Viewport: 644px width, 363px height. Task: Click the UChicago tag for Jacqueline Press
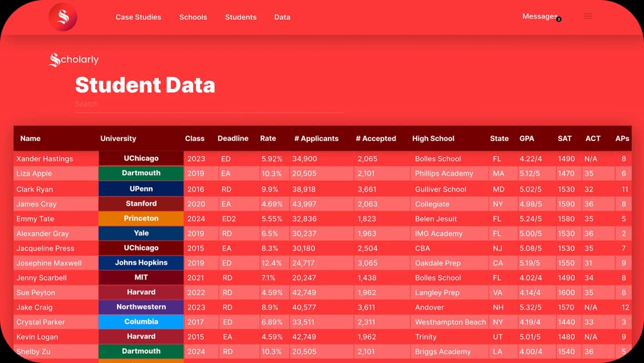(141, 248)
